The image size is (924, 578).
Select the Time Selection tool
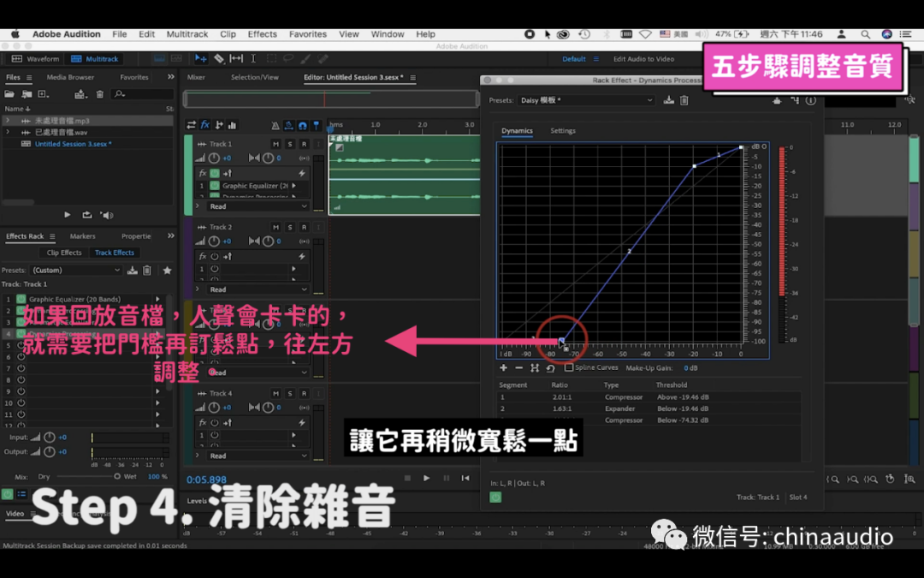pos(253,58)
